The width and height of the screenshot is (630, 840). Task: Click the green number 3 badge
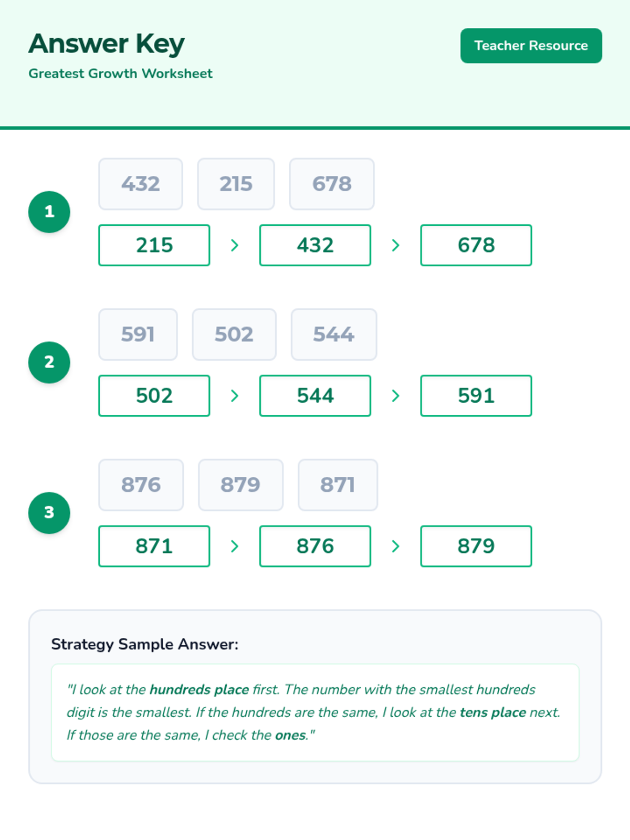(49, 512)
